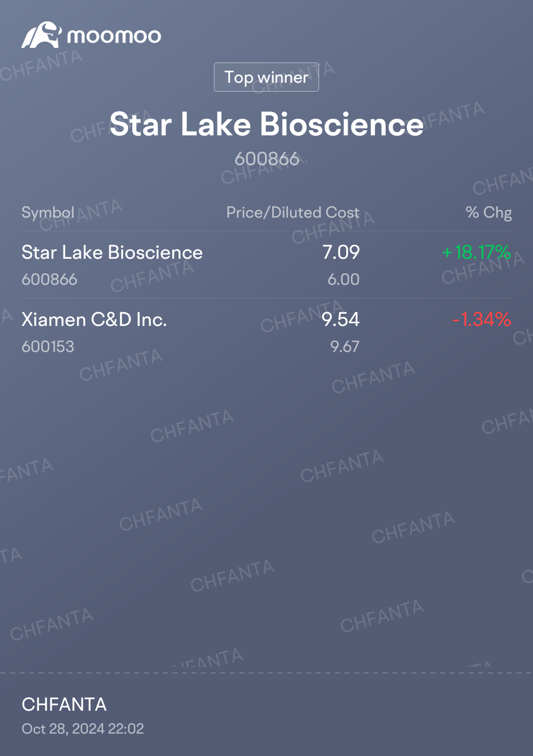Select the 7.09 price value
533x756 pixels.
341,253
